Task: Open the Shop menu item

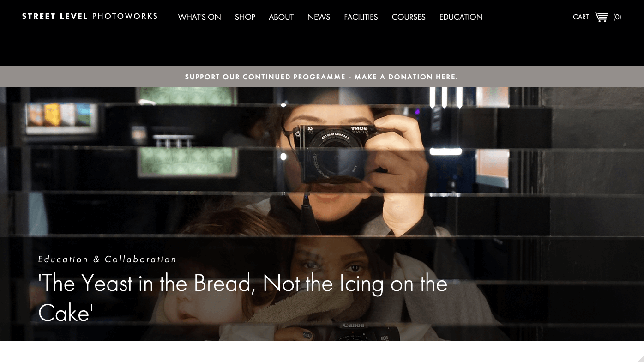Action: point(245,17)
